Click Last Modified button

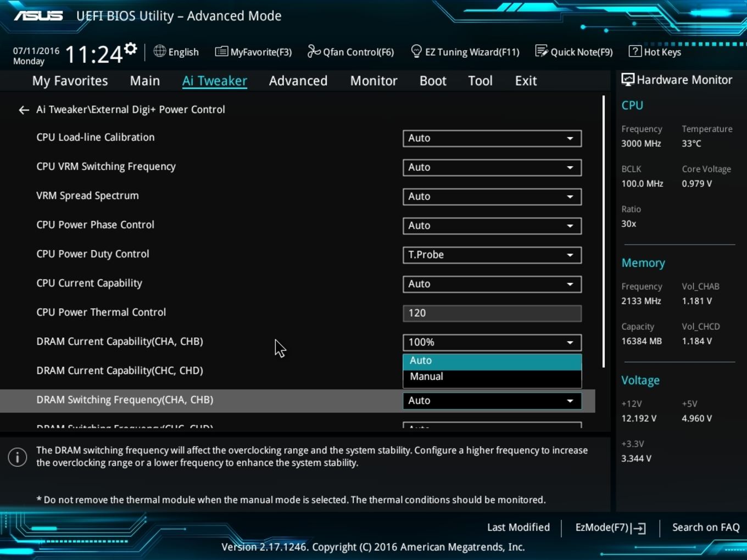[518, 528]
